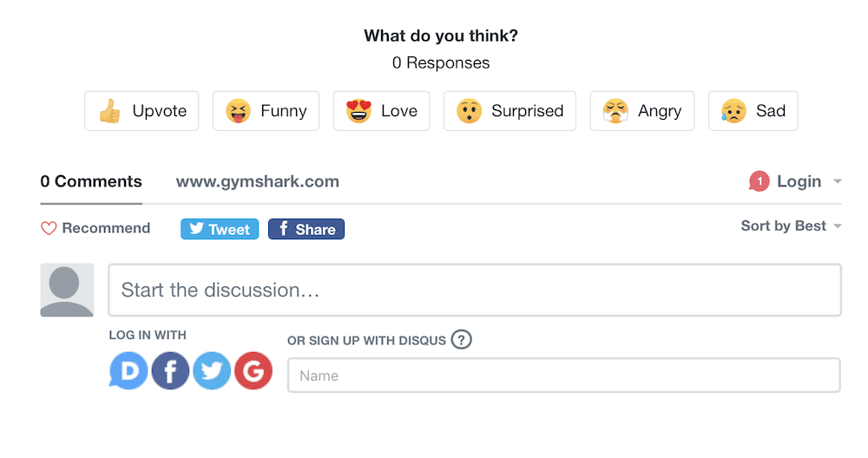React with the Surprised emoji

[510, 111]
